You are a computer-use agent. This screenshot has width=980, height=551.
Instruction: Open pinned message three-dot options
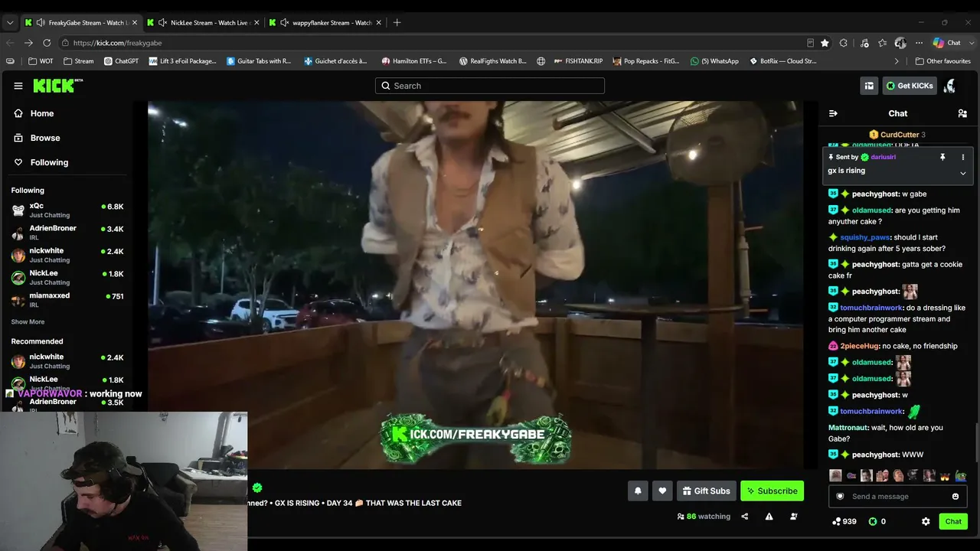(x=963, y=157)
